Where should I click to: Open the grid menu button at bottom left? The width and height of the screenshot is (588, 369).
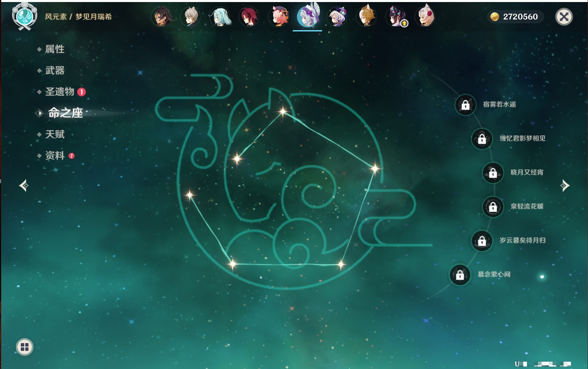(x=24, y=347)
